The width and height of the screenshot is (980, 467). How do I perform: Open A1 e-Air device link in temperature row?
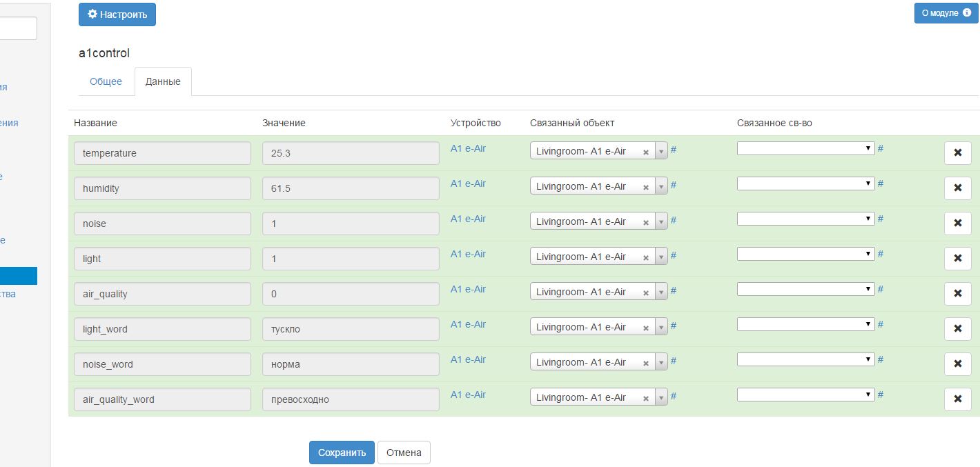click(468, 148)
